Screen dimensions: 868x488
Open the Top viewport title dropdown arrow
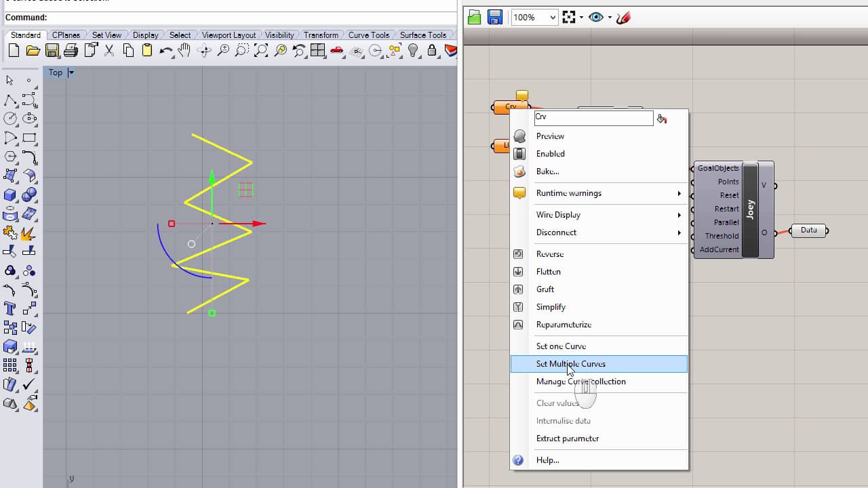[71, 73]
